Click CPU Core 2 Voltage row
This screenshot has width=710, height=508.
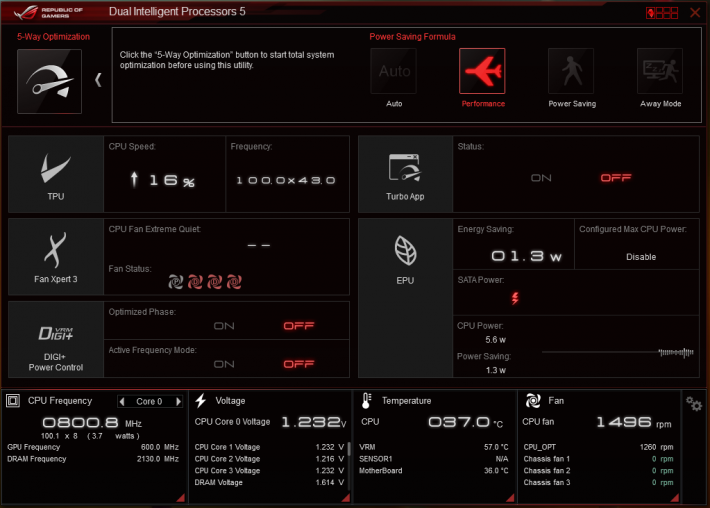click(x=269, y=459)
